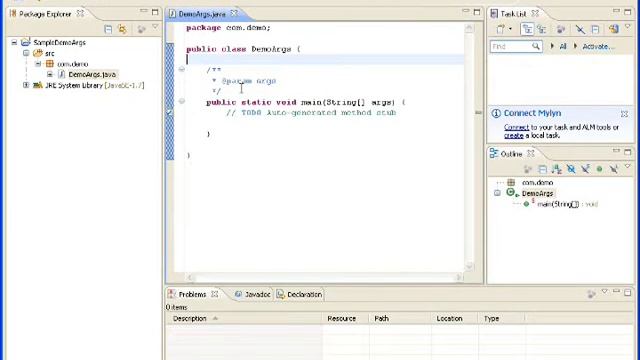Select main(String[]) method in Outline
The height and width of the screenshot is (360, 640).
click(x=567, y=204)
